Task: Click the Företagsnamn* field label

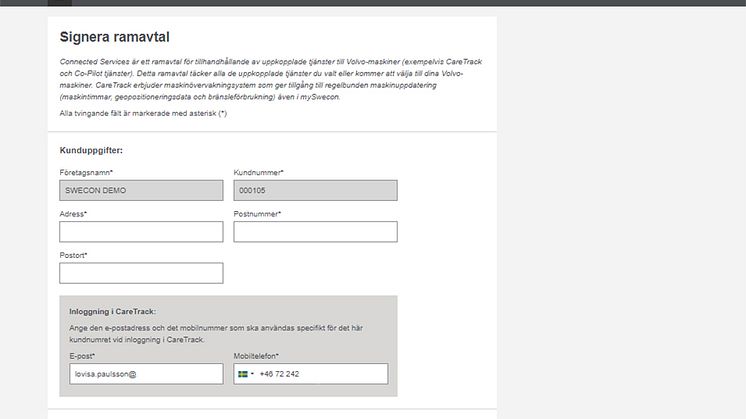Action: [x=86, y=173]
